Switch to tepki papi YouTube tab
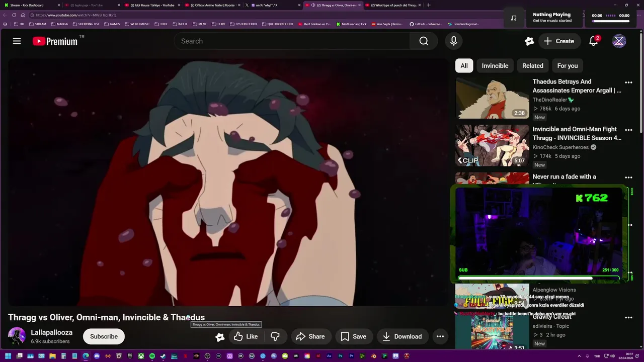The image size is (644, 362). [92, 5]
